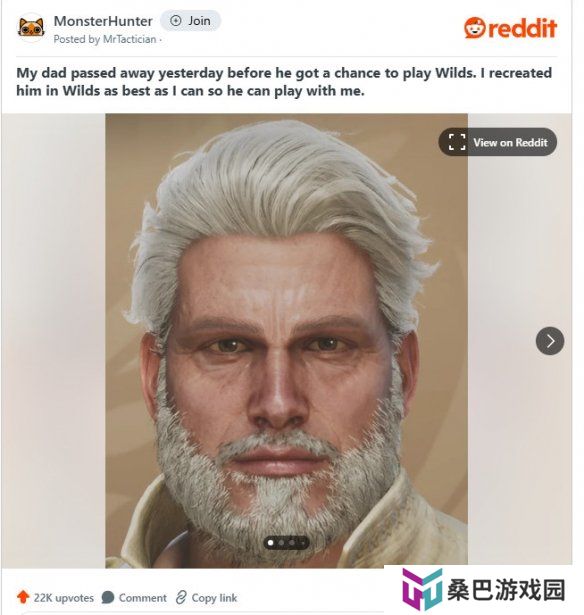This screenshot has height=615, width=584.
Task: Open the View on Reddit button
Action: [497, 142]
